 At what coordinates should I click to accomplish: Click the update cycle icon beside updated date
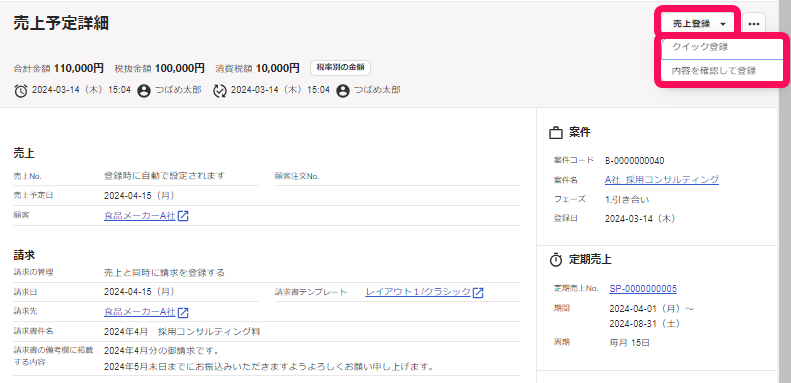click(220, 91)
